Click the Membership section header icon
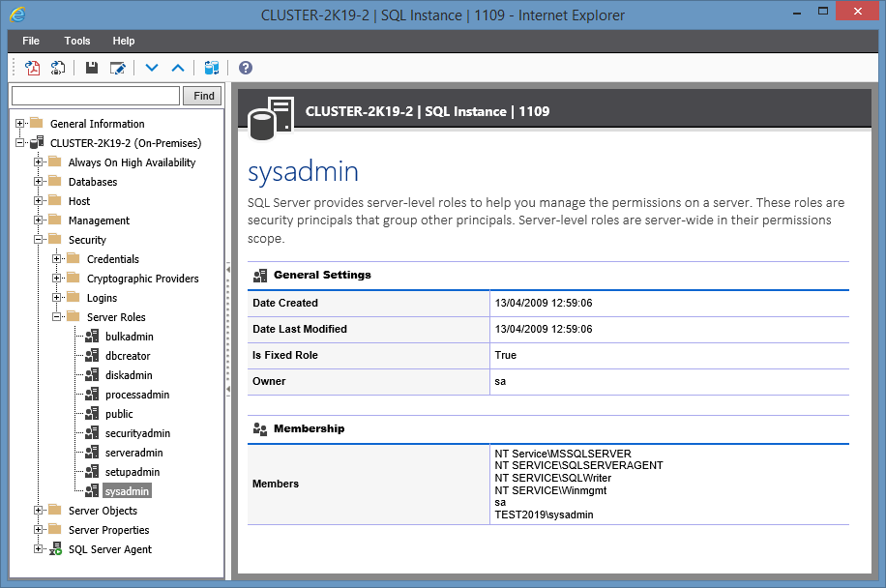Image resolution: width=886 pixels, height=588 pixels. point(259,428)
